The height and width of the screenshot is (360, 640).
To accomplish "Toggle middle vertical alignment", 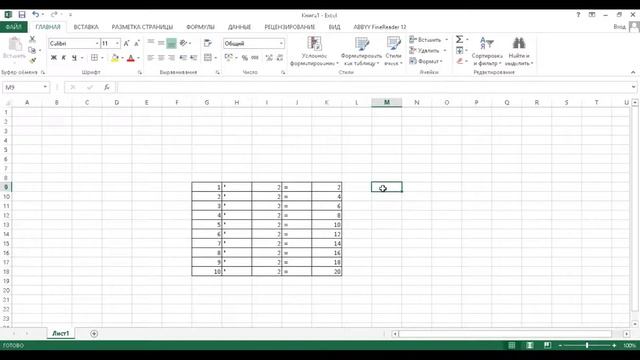I will [x=161, y=43].
